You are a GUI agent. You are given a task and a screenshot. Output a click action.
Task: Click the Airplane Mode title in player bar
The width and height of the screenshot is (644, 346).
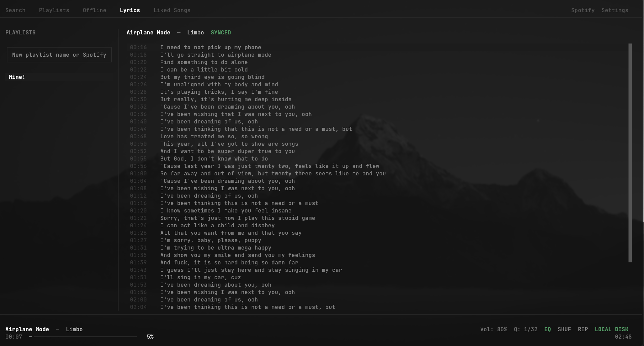(x=27, y=329)
